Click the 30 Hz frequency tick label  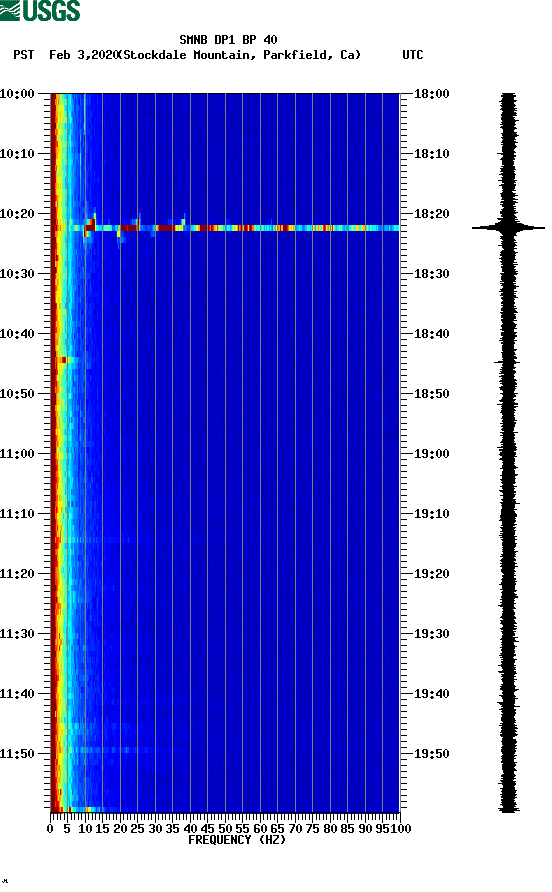coord(155,829)
